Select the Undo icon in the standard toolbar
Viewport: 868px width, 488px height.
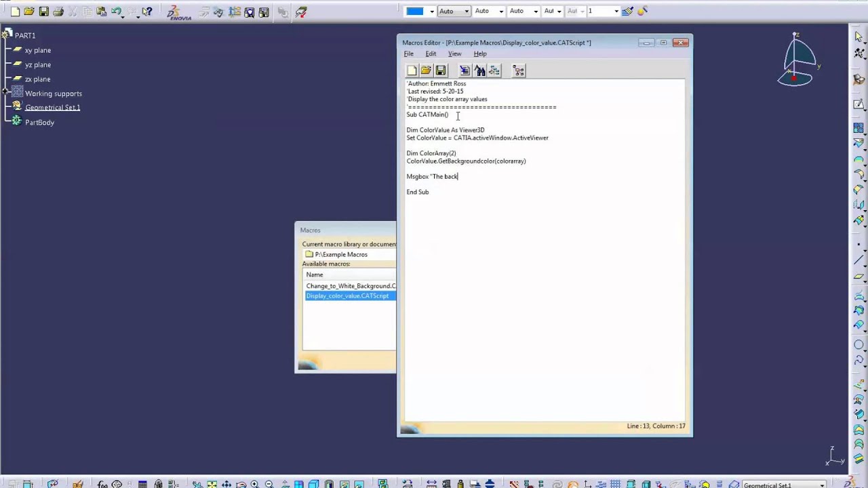[x=115, y=11]
